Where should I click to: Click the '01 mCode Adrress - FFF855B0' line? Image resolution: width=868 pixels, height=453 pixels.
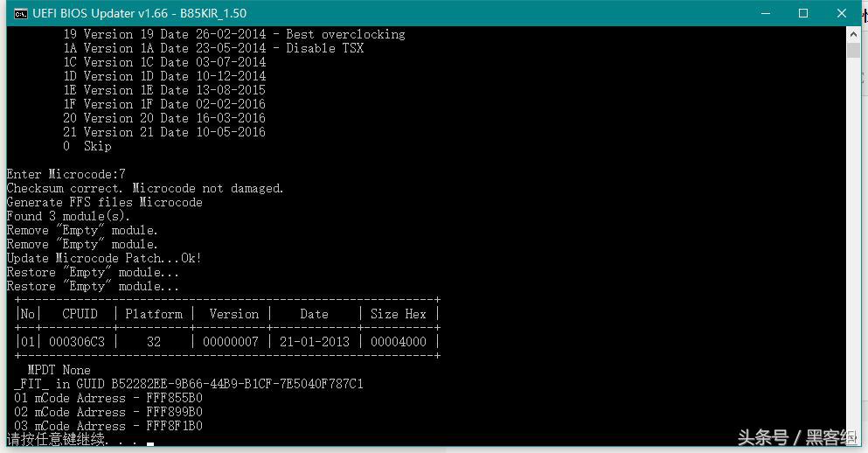point(108,398)
